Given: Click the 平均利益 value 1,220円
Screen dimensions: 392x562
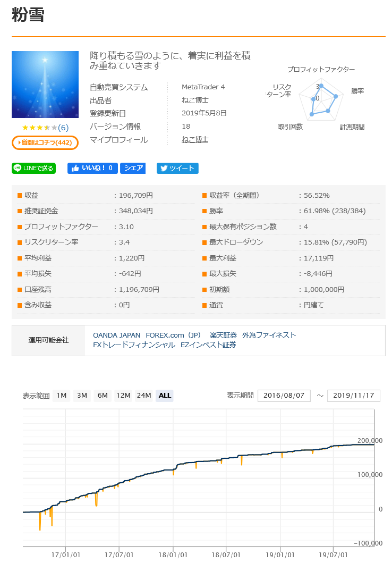Looking at the screenshot, I should tap(132, 258).
